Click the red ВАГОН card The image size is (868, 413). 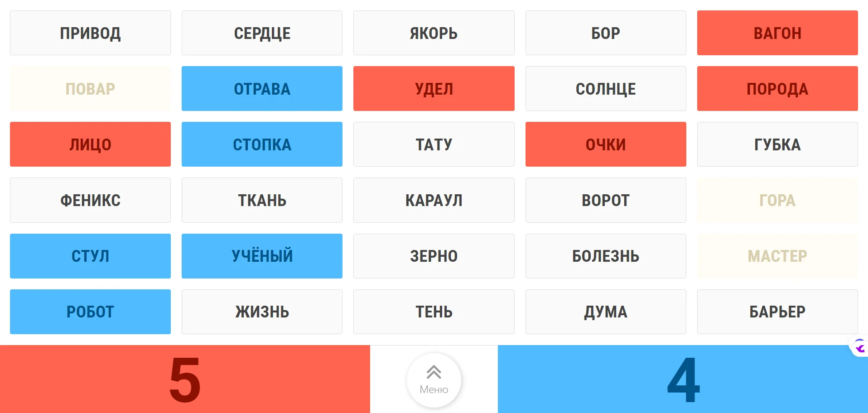pyautogui.click(x=777, y=33)
